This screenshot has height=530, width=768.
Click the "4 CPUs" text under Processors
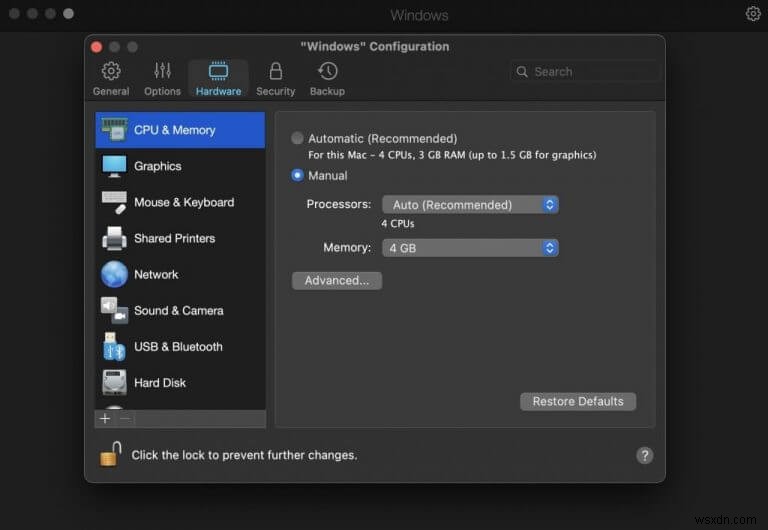398,223
